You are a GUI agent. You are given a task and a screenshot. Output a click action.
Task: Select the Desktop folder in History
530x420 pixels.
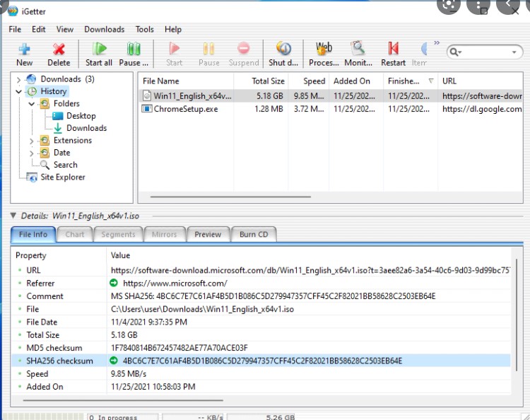pos(81,116)
